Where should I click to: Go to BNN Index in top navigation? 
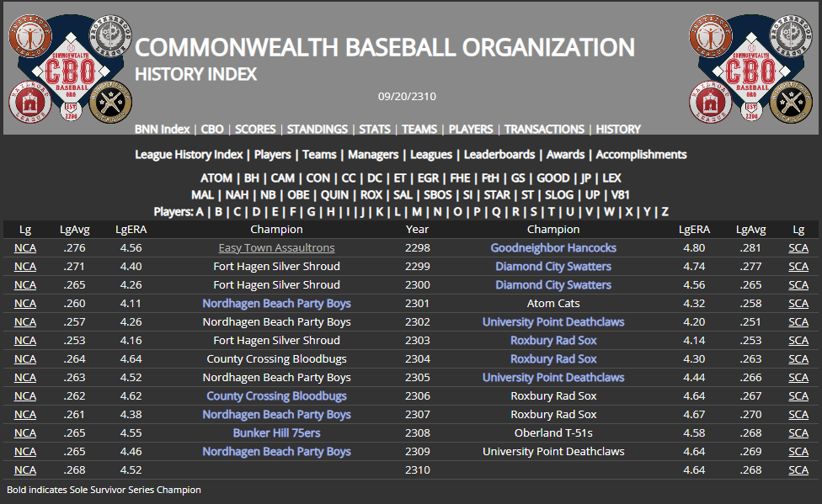tap(163, 130)
